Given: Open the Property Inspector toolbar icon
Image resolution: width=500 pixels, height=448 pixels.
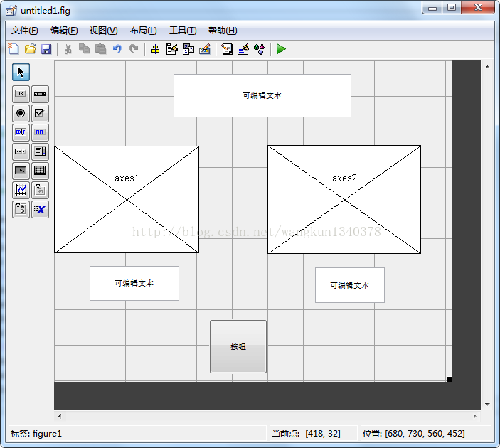Looking at the screenshot, I should [x=243, y=49].
